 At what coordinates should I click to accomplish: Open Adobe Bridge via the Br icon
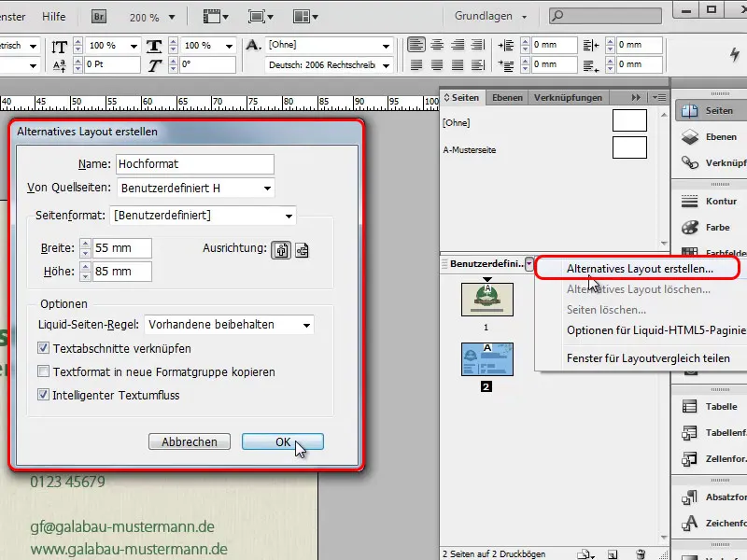coord(99,17)
